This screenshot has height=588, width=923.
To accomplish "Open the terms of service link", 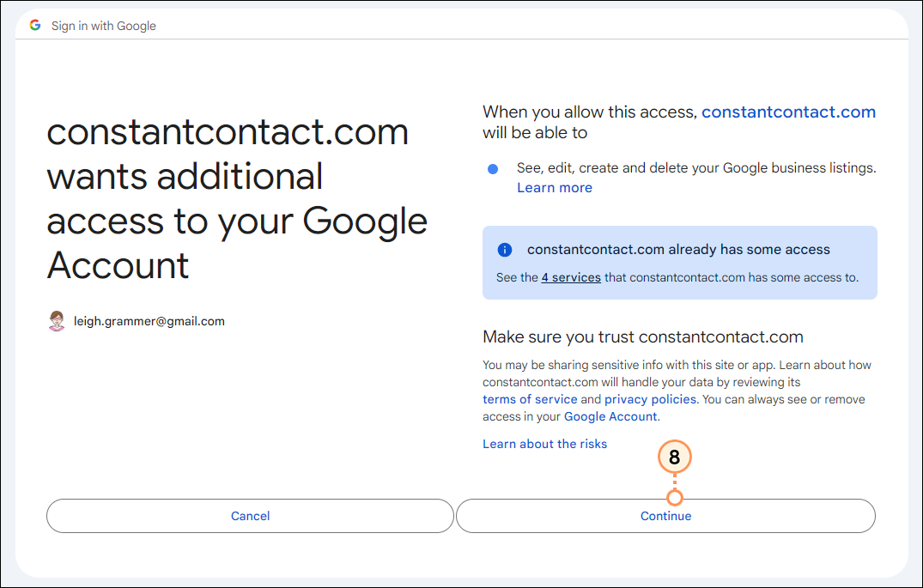I will pos(530,399).
